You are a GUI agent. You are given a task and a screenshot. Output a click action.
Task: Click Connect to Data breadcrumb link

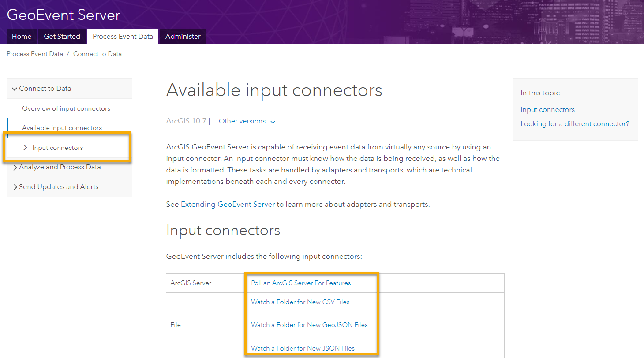[97, 54]
